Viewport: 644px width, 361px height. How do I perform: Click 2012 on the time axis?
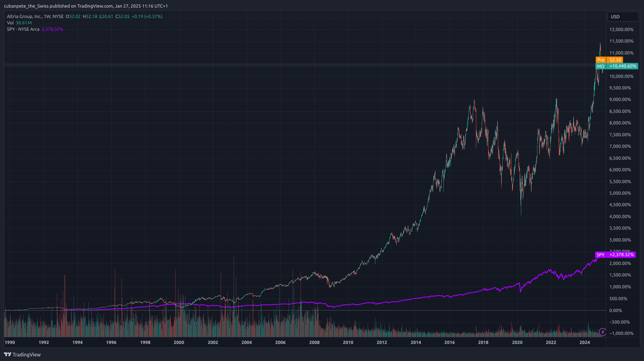click(382, 342)
